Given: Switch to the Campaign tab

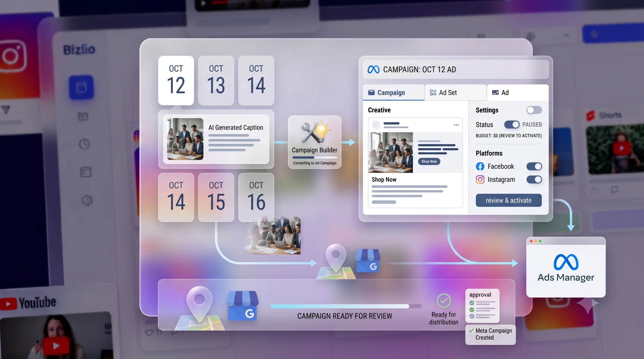Looking at the screenshot, I should (393, 92).
